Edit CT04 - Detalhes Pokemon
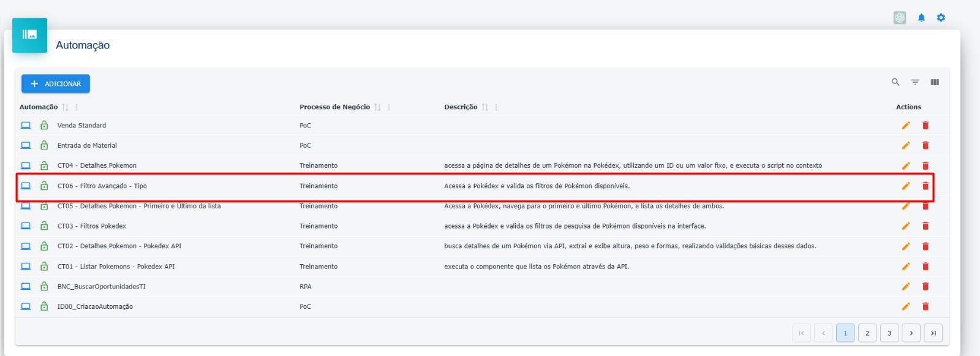 pos(906,166)
